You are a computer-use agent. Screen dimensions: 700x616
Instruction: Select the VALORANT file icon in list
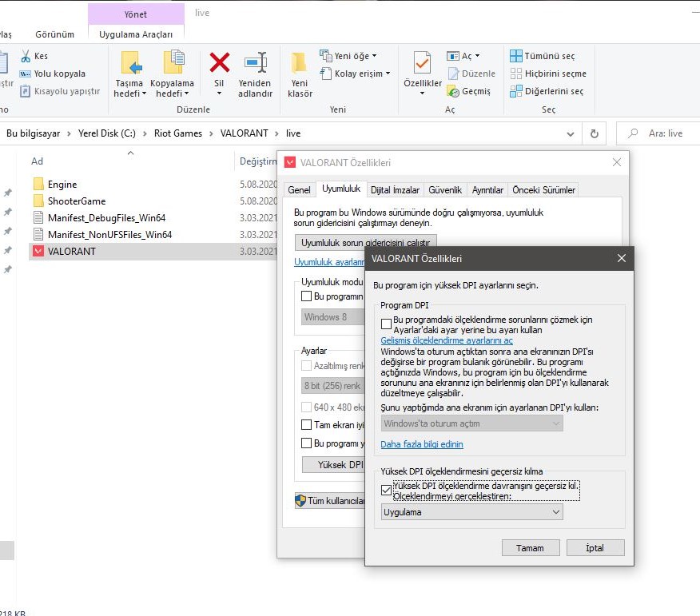[x=38, y=251]
